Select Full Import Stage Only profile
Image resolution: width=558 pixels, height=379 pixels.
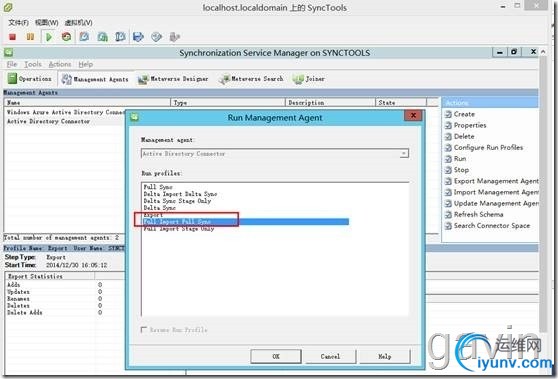tap(179, 228)
